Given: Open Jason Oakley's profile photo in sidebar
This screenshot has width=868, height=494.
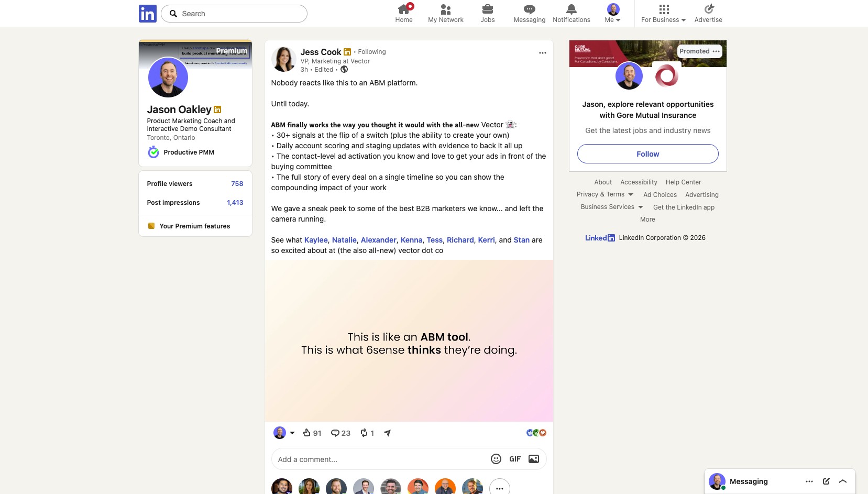Looking at the screenshot, I should pos(168,78).
